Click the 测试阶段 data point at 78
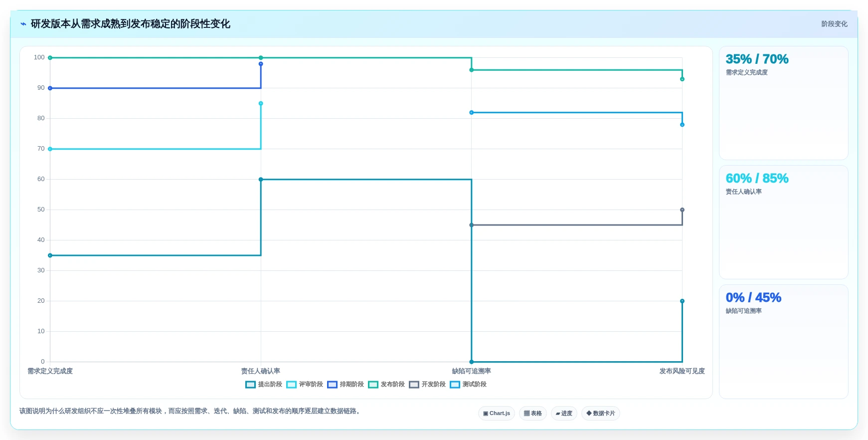868x440 pixels. click(682, 125)
